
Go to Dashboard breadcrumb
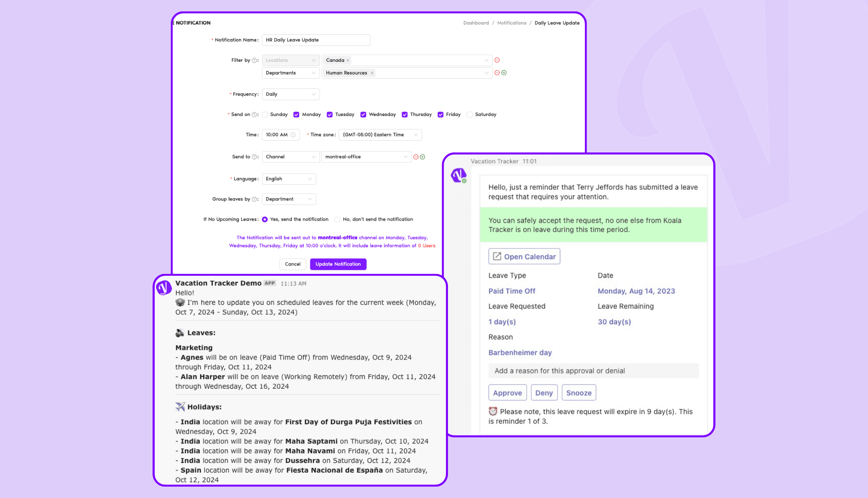pos(476,23)
